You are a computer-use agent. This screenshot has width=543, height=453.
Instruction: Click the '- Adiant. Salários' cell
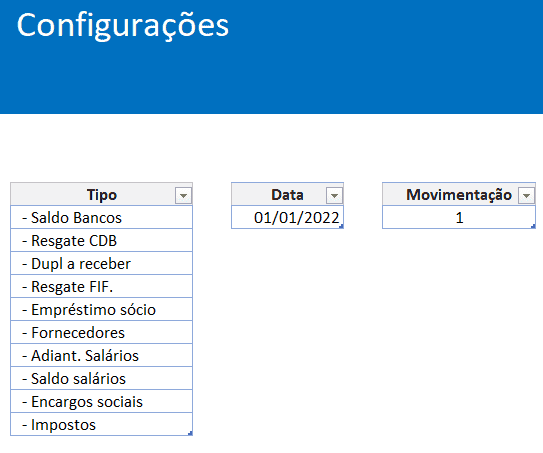pyautogui.click(x=101, y=355)
